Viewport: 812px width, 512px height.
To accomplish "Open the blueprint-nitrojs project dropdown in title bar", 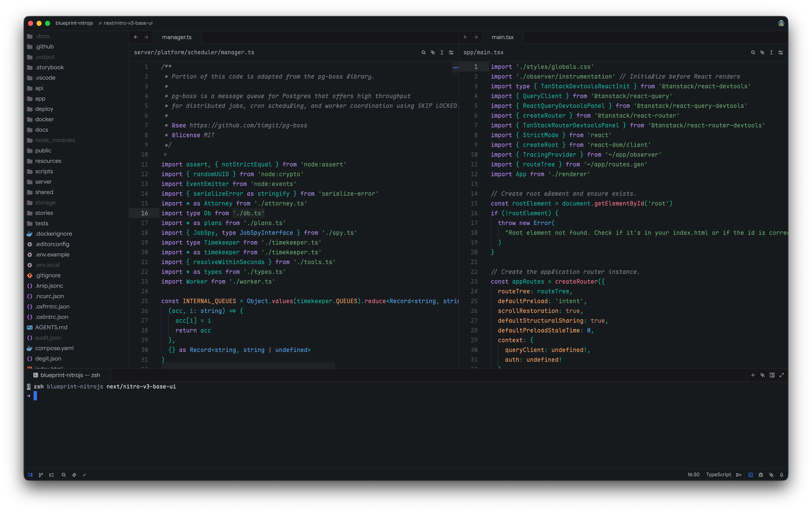I will pyautogui.click(x=74, y=23).
